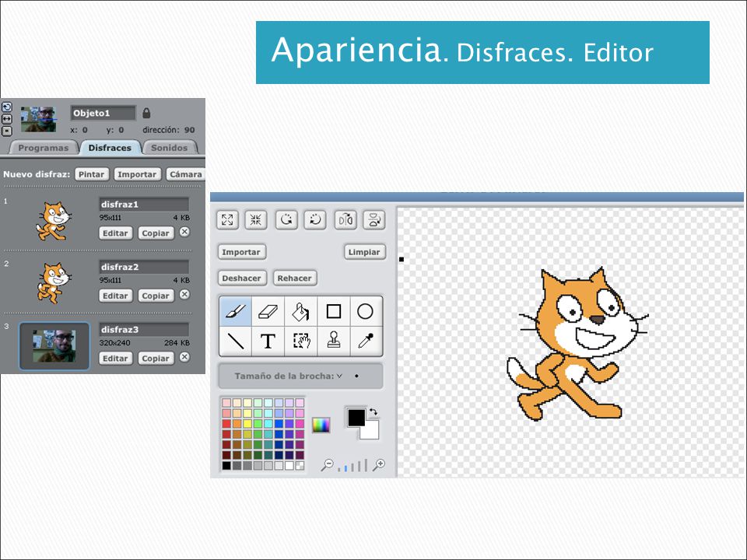Viewport: 747px width, 560px height.
Task: Click Copiar for disfraz1
Action: tap(156, 233)
